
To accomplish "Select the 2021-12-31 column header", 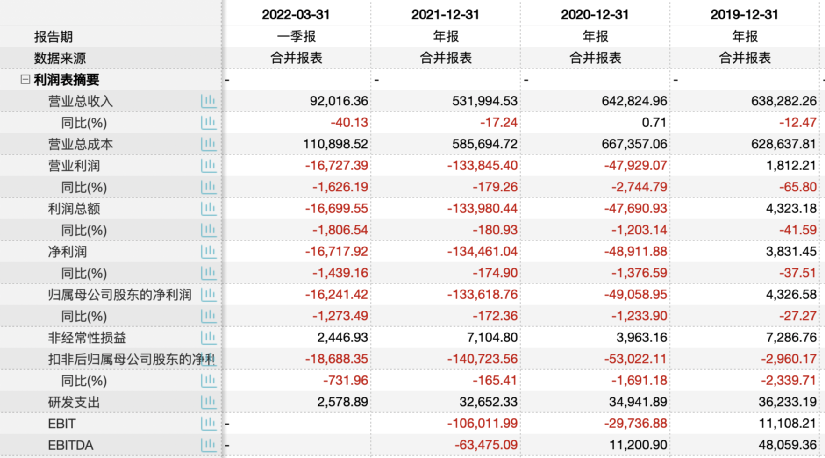I will (x=446, y=14).
